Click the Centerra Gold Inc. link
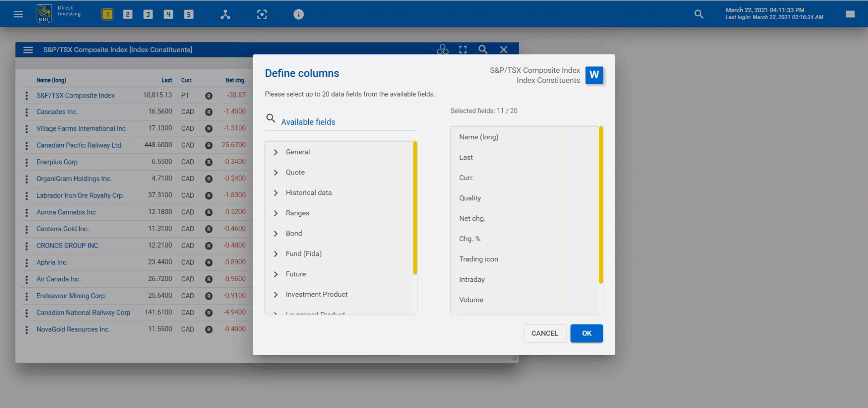 [62, 229]
